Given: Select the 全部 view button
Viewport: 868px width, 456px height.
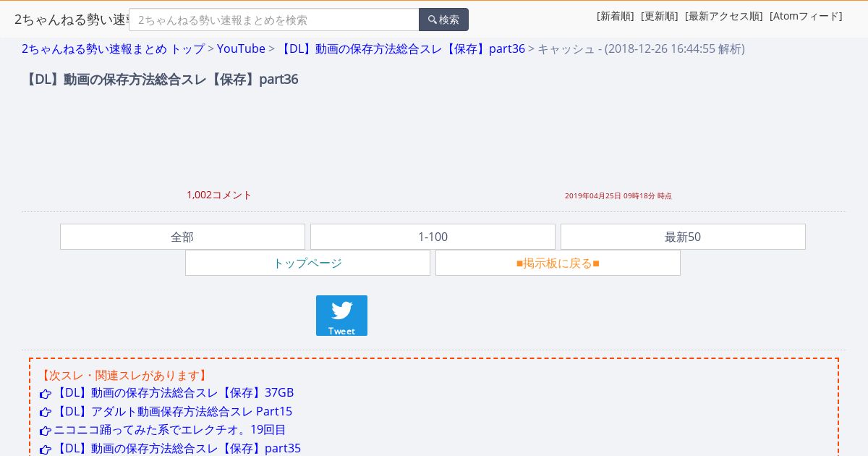Looking at the screenshot, I should (182, 237).
